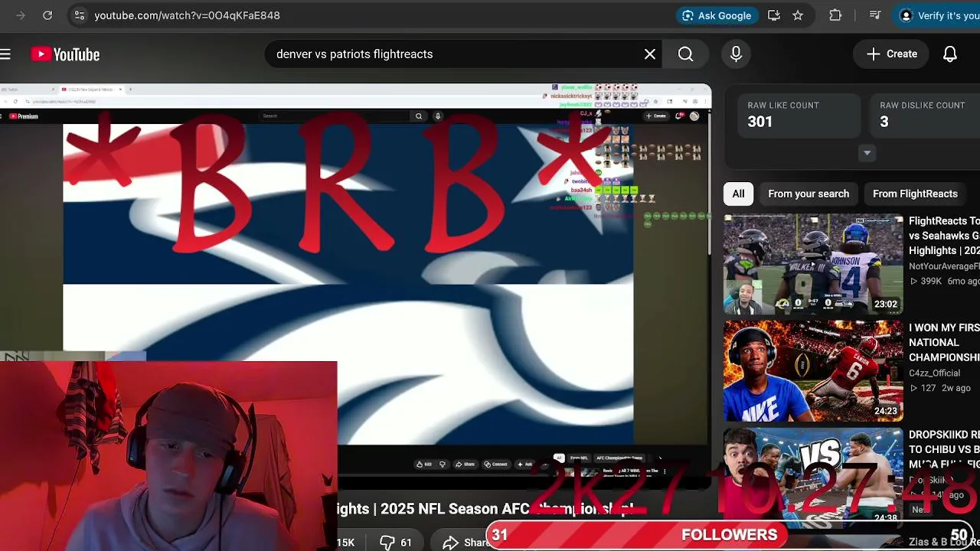The image size is (980, 551).
Task: Go forward in browser history
Action: click(x=21, y=15)
